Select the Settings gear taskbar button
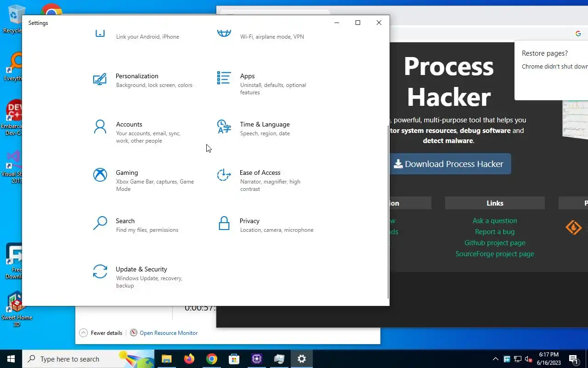Viewport: 588px width, 368px height. (x=301, y=359)
